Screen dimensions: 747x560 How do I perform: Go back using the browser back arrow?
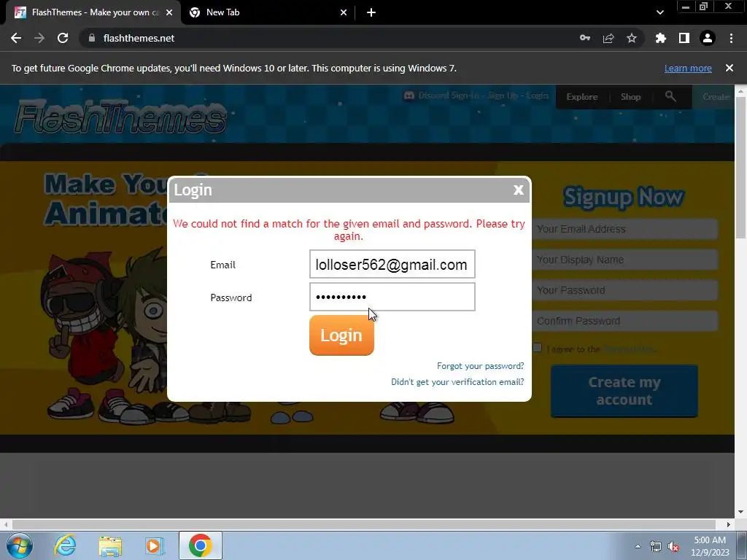16,38
